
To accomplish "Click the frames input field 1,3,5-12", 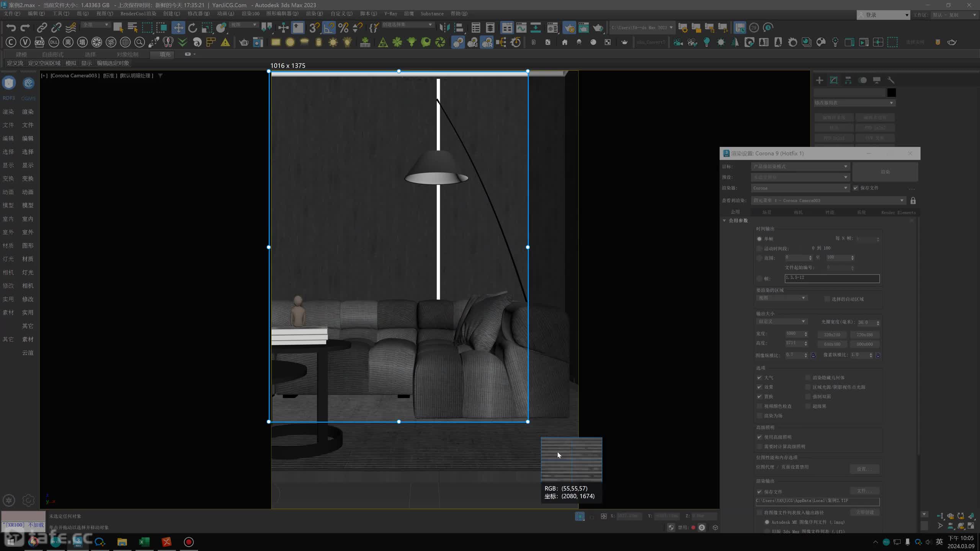I will click(x=832, y=279).
